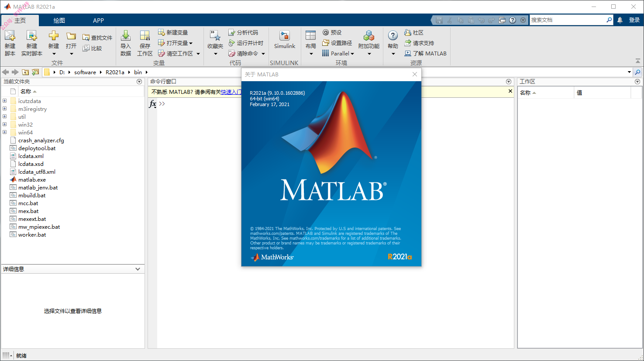Viewport: 644px width, 361px height.
Task: Open the 帮助 (Help) dropdown
Action: (x=393, y=54)
